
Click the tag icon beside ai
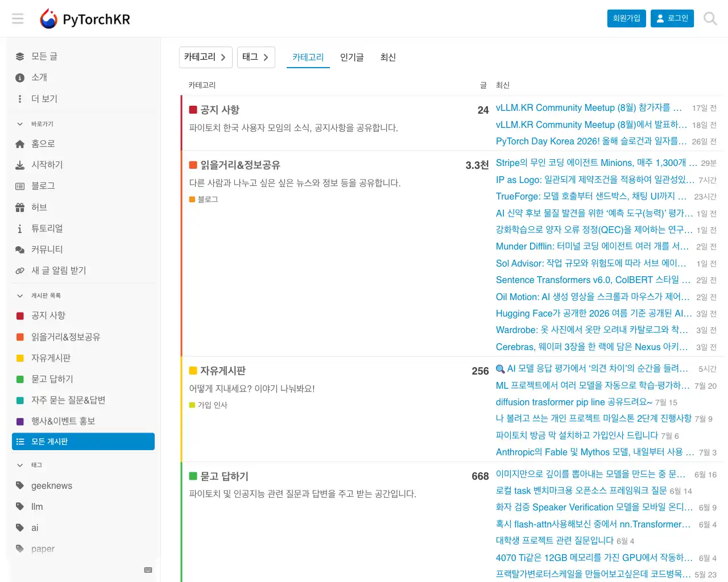(20, 527)
